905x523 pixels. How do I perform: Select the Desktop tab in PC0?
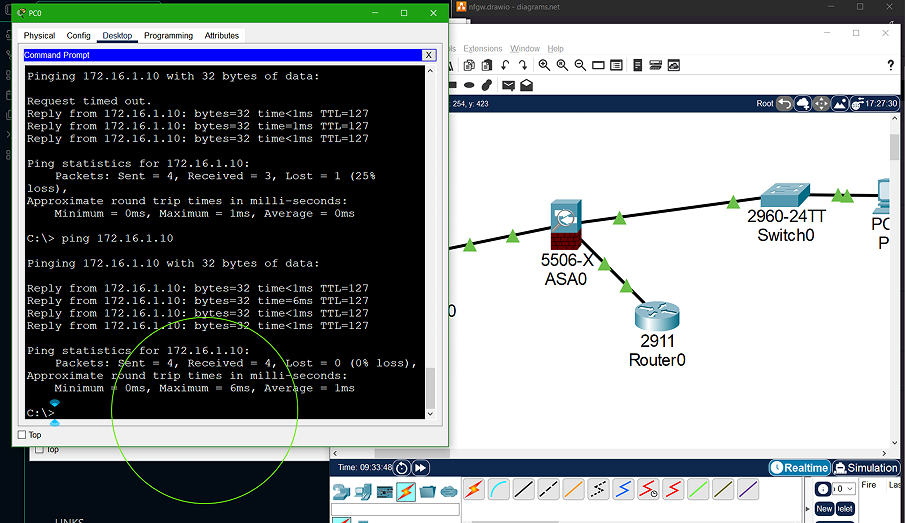pos(117,36)
